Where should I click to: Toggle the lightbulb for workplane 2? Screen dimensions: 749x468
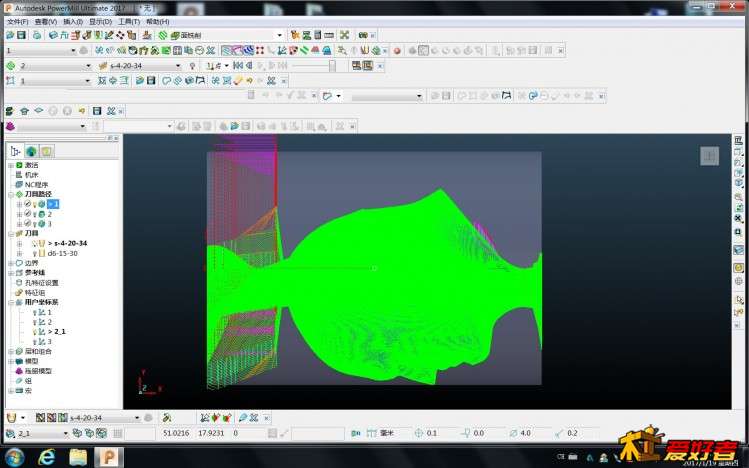(x=35, y=322)
